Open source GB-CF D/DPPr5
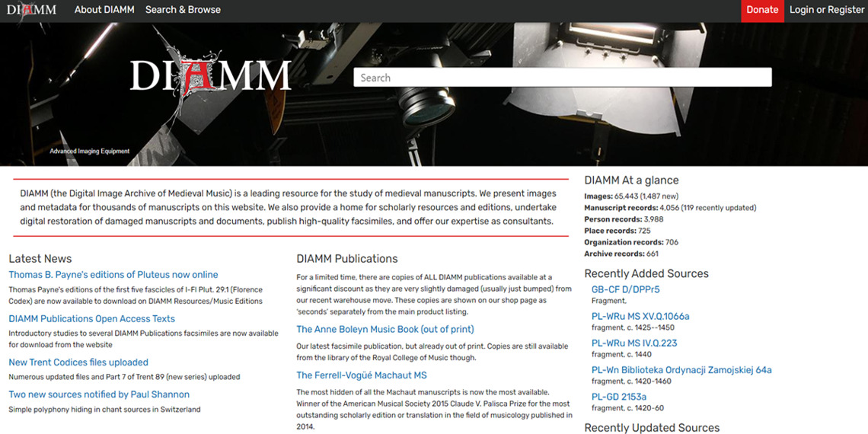The image size is (868, 434). coord(626,289)
